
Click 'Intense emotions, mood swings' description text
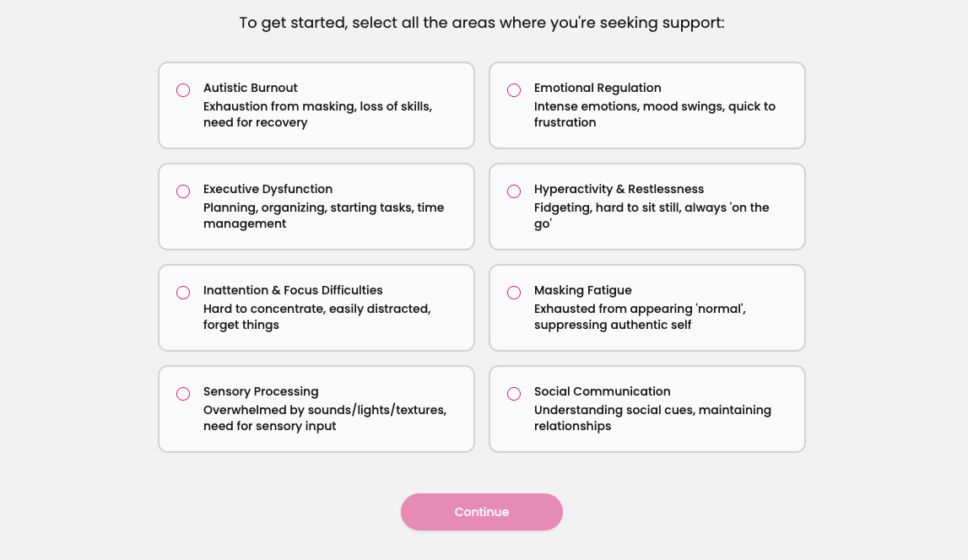654,114
